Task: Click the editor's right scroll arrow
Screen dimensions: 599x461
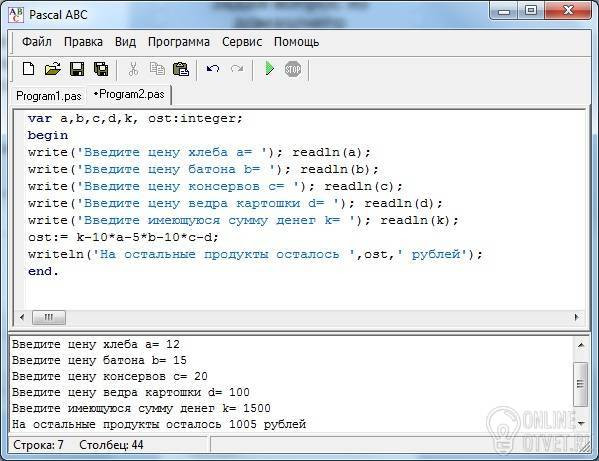Action: click(576, 317)
